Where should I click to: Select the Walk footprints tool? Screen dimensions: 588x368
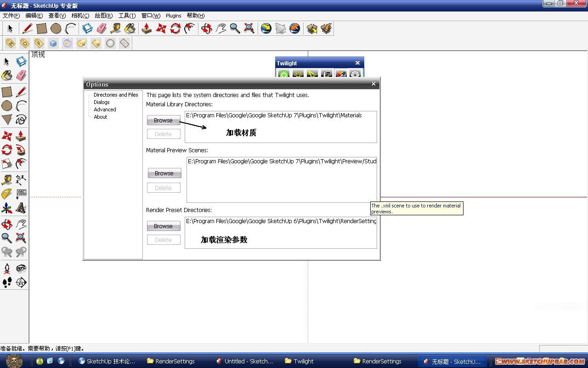[7, 282]
